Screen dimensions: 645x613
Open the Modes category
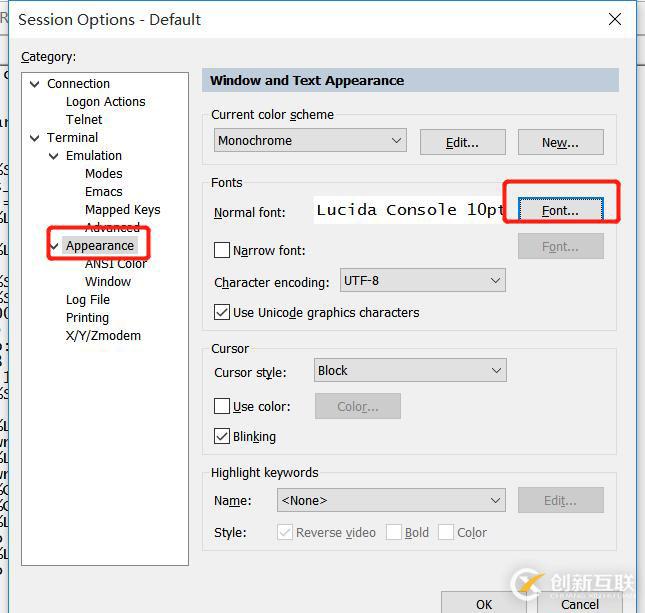coord(104,174)
